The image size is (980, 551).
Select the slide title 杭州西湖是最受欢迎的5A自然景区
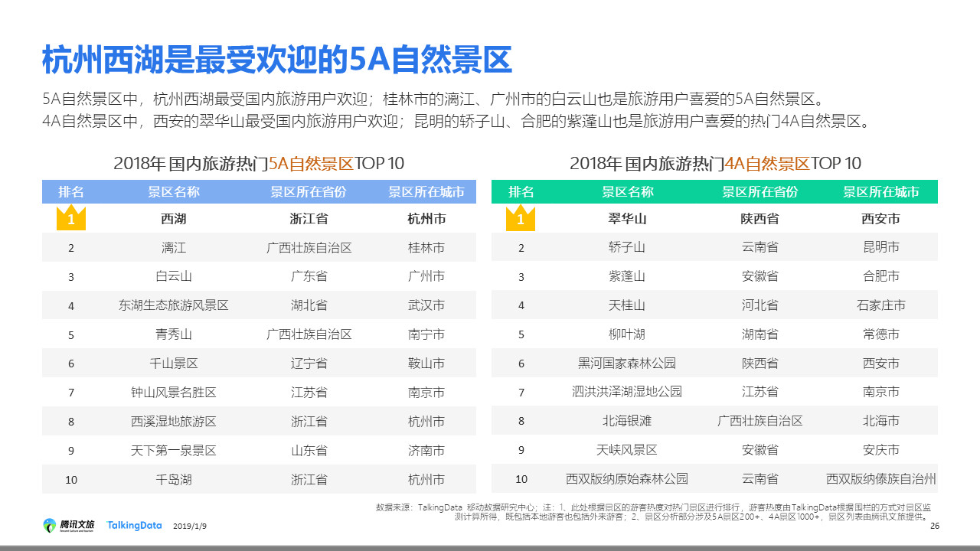coord(276,60)
